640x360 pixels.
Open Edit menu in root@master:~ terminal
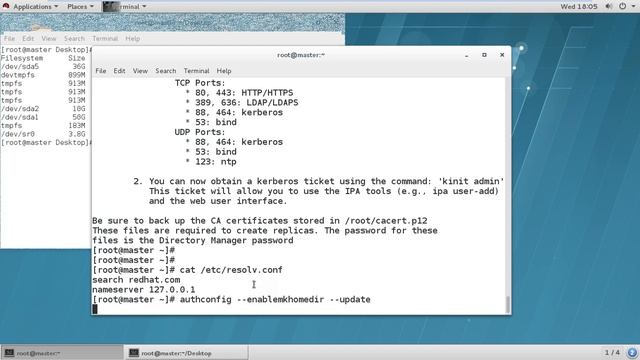coord(119,71)
